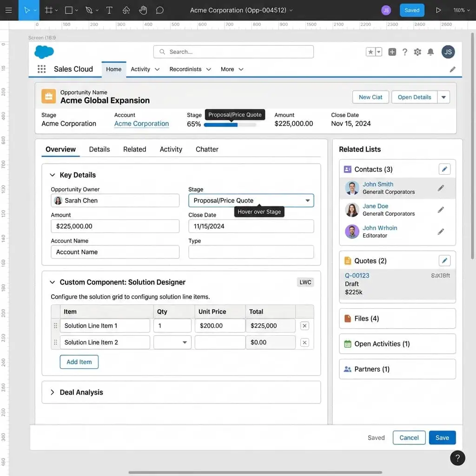
Task: Edit the Jane Doe contact row
Action: click(441, 210)
